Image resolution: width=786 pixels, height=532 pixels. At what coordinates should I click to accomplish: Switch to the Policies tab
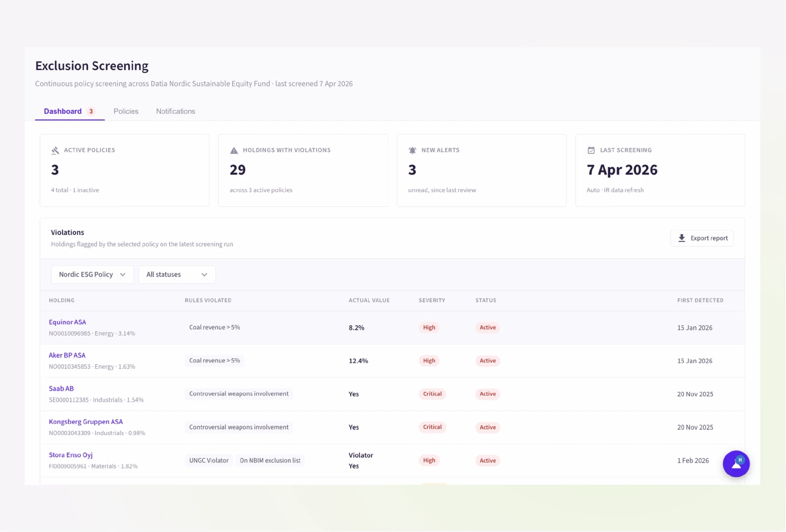point(126,112)
